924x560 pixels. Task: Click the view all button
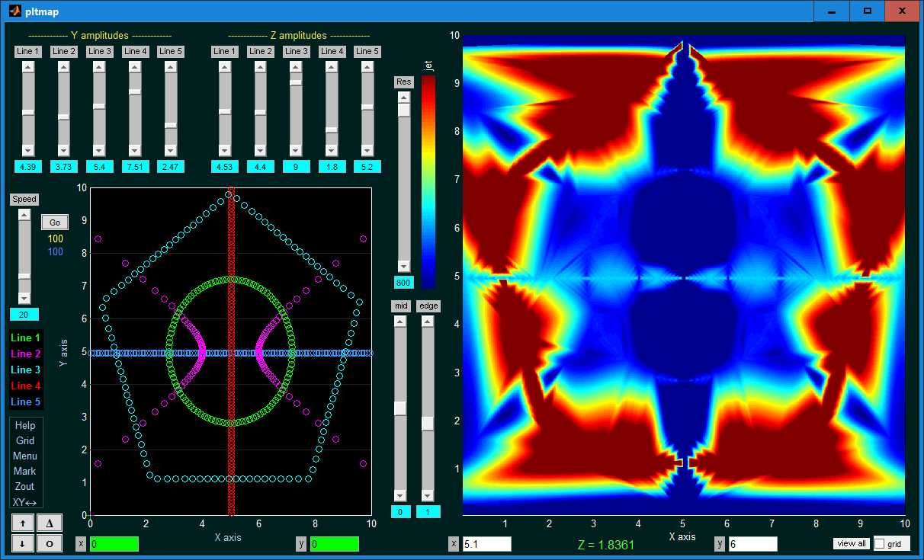[851, 543]
